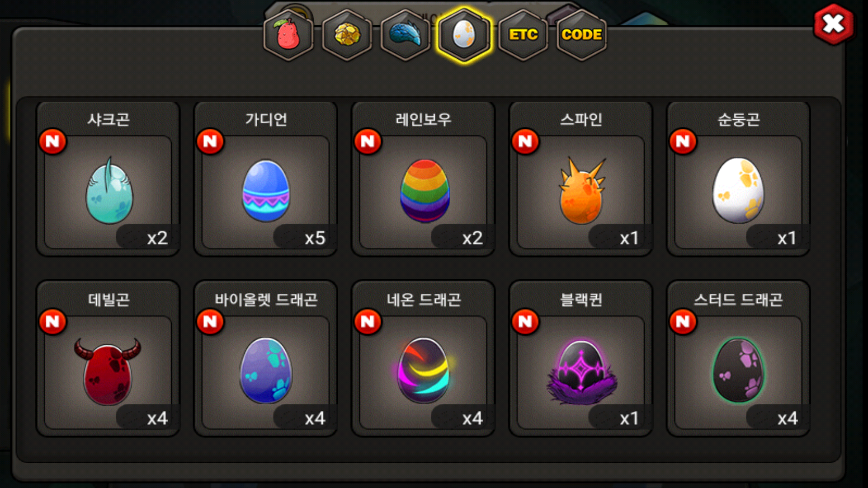This screenshot has width=868, height=488.
Task: Open the CODE tab
Action: [x=581, y=35]
